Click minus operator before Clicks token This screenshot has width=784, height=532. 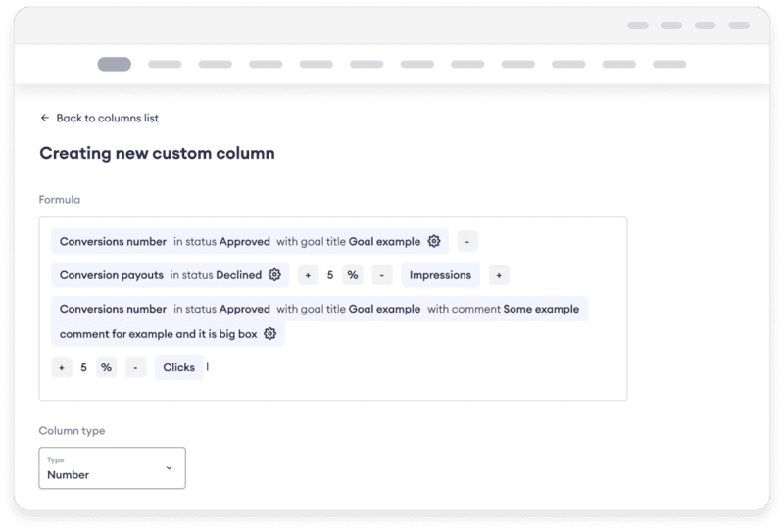(136, 368)
